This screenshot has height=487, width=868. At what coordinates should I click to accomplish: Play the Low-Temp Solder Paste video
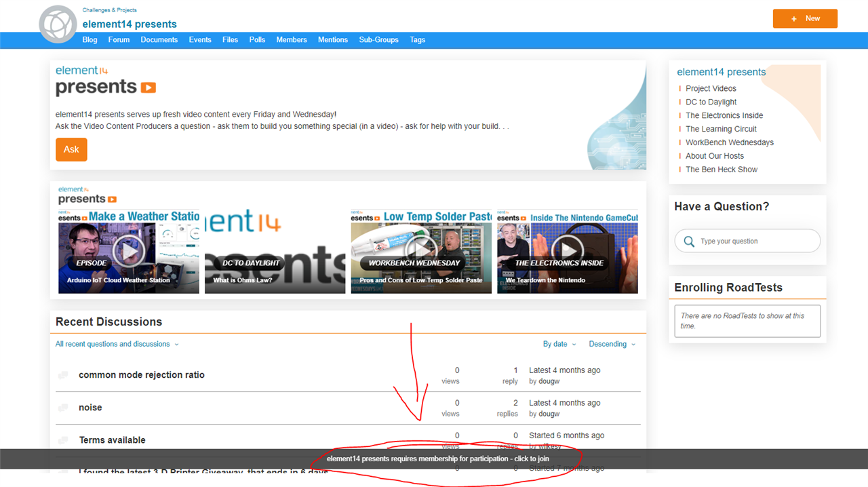pyautogui.click(x=421, y=252)
